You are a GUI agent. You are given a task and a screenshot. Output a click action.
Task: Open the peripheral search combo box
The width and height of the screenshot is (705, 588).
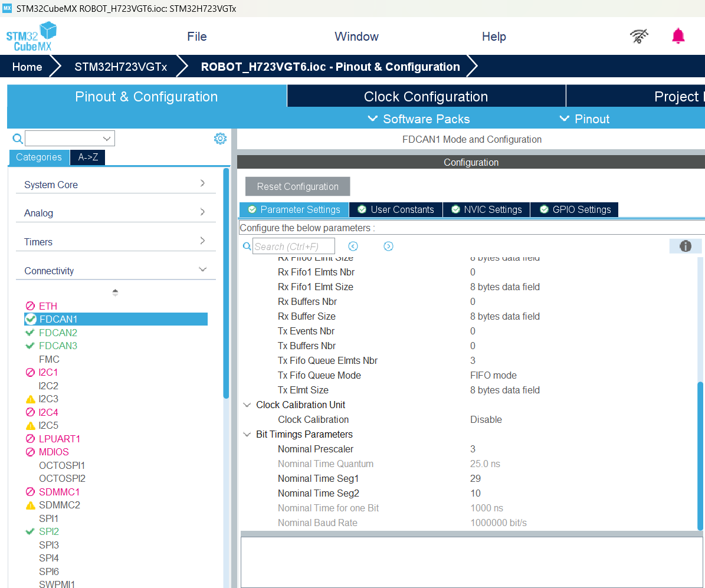click(70, 139)
